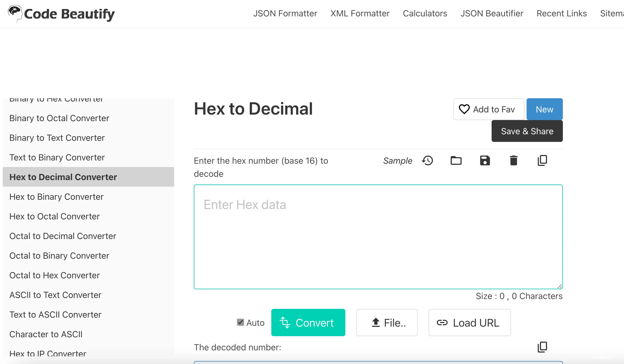624x364 pixels.
Task: Open Calculators menu item
Action: [x=425, y=13]
